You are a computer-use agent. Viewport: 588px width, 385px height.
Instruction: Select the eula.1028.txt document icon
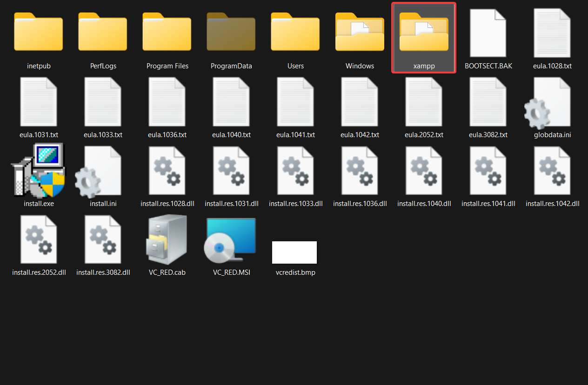552,33
